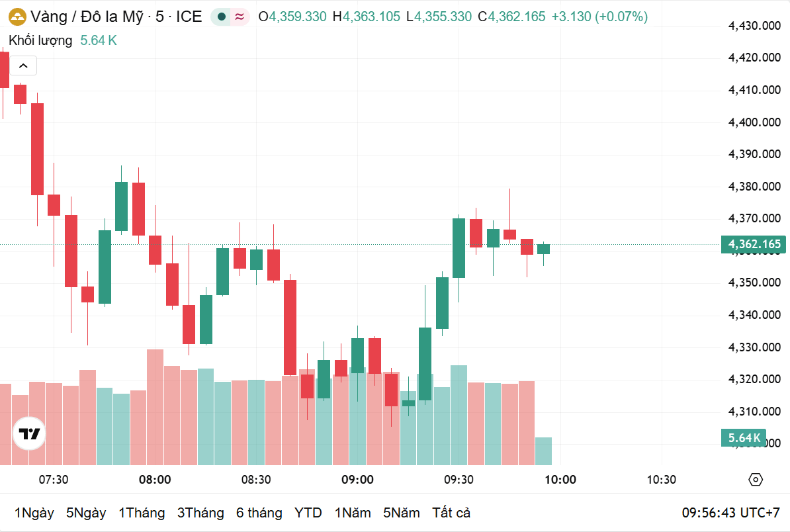Switch to the 1Tháng range
This screenshot has width=790, height=532.
142,513
